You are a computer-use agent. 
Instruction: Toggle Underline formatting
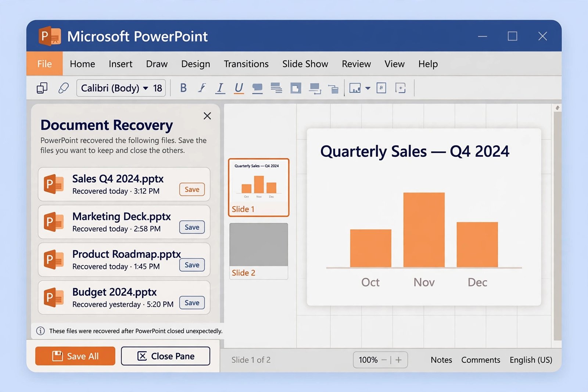tap(239, 88)
